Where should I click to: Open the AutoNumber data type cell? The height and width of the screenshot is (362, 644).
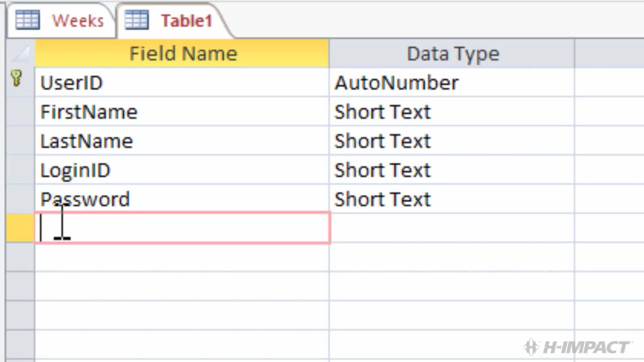coord(452,83)
